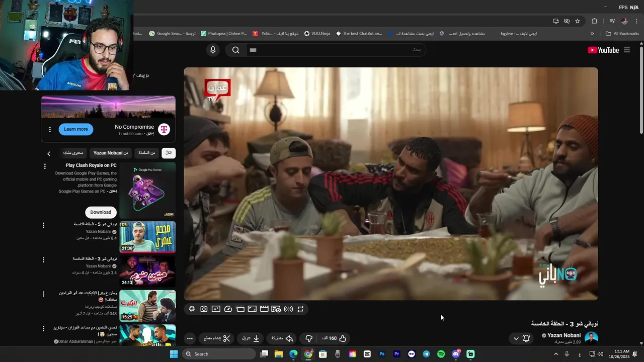Select the محتوى مشابه filter chip
The width and height of the screenshot is (644, 362).
pos(73,153)
